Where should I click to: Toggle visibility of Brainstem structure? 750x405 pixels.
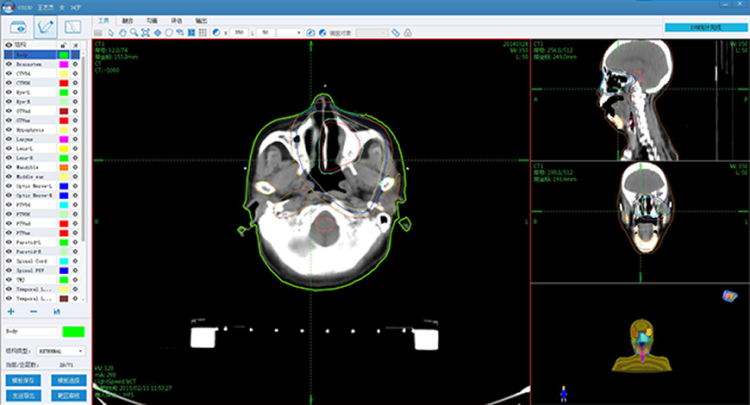(x=9, y=63)
